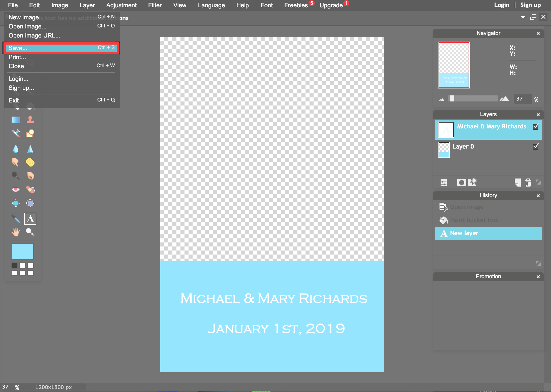
Task: Select the Sponge tool
Action: coord(30,162)
